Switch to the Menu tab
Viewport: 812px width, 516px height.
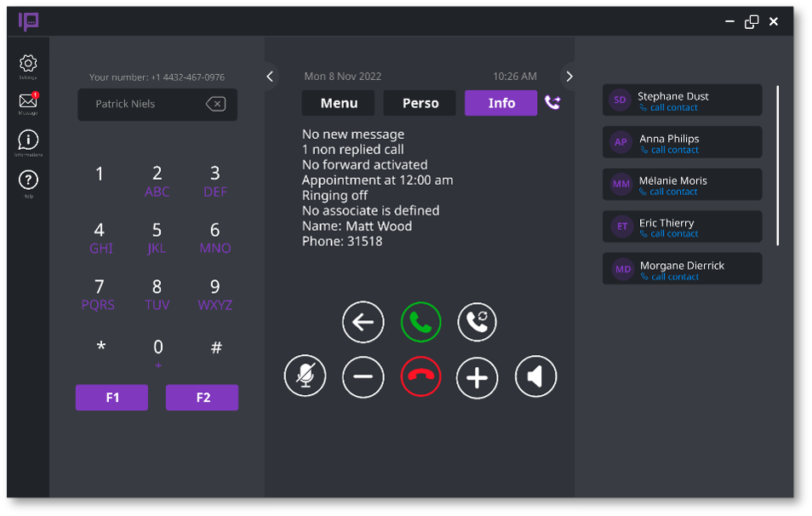click(339, 103)
